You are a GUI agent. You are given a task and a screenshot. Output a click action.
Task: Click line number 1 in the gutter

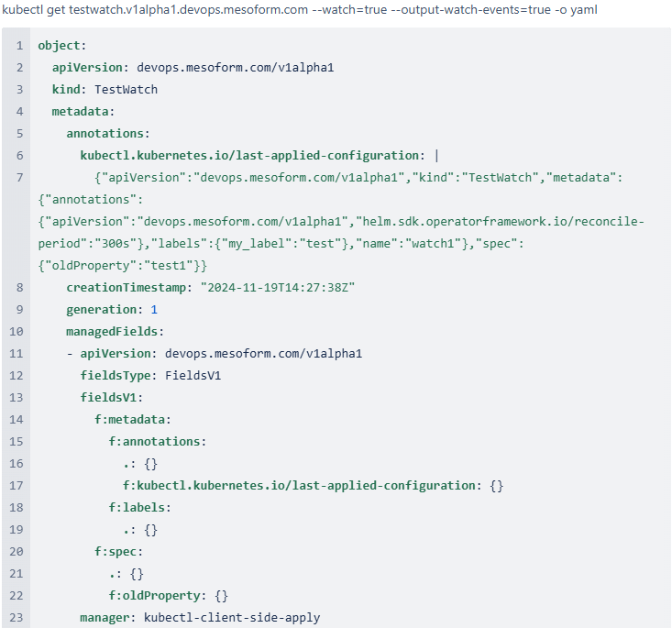(19, 46)
